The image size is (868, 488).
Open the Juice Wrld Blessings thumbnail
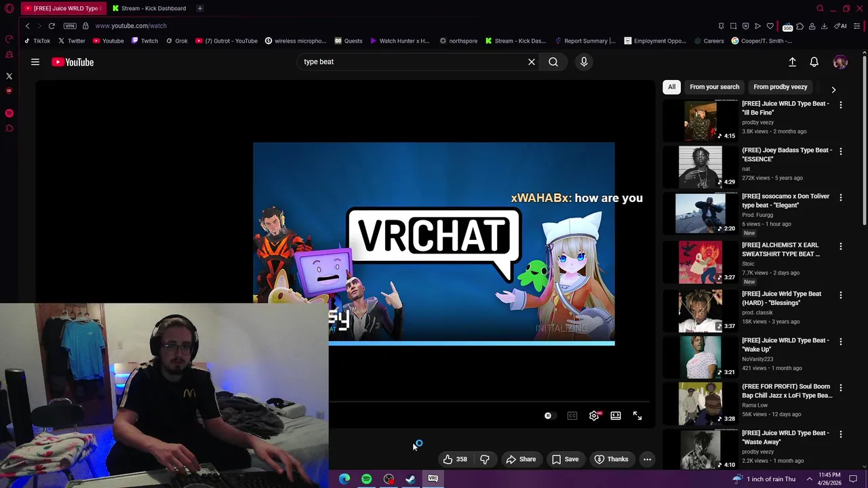click(701, 310)
